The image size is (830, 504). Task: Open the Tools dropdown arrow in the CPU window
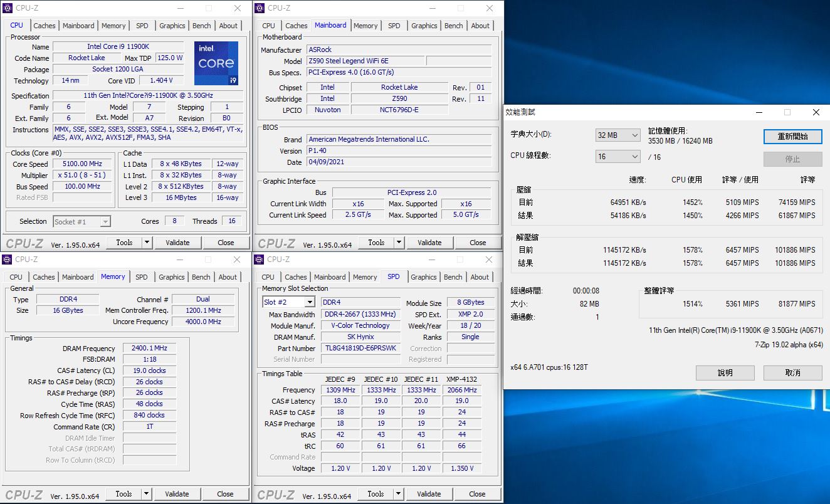tap(147, 243)
